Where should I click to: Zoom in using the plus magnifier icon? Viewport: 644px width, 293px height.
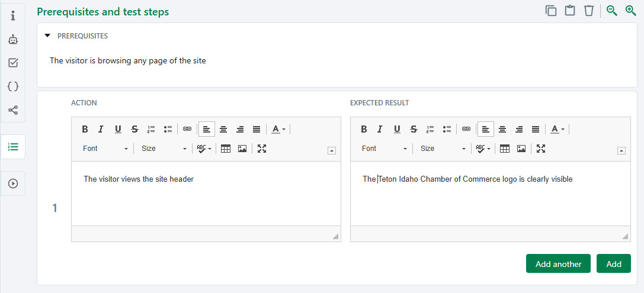(631, 11)
